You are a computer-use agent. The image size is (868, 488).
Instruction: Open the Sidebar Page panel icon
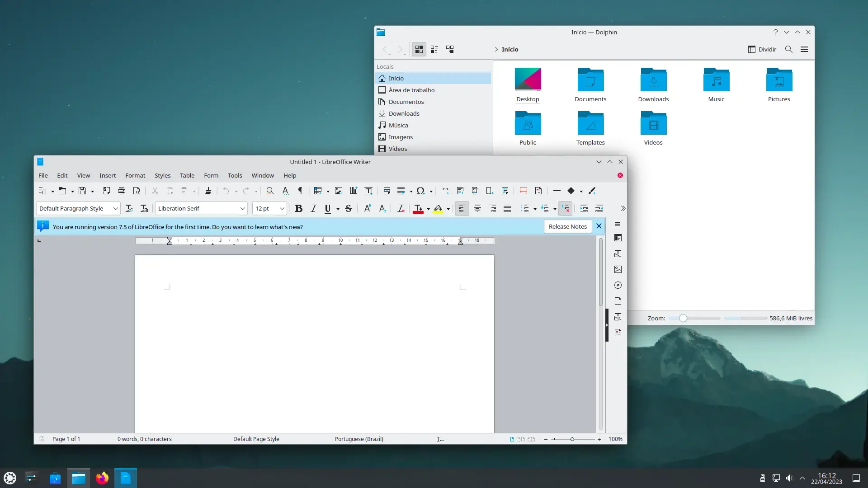pos(618,301)
